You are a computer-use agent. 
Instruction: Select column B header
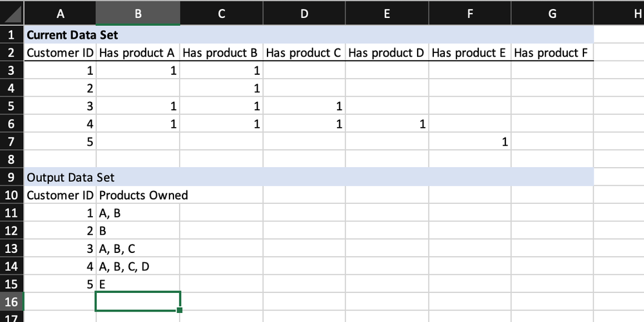point(138,12)
